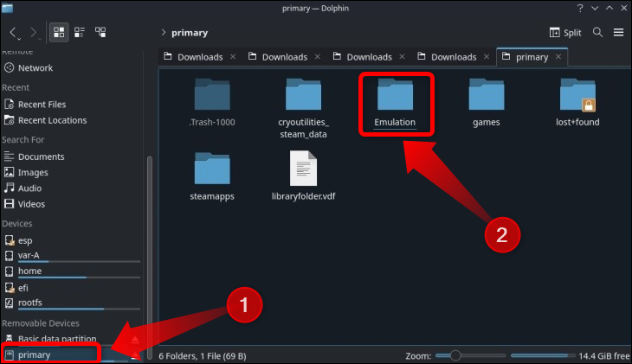Adjust the Zoom slider

(x=455, y=355)
